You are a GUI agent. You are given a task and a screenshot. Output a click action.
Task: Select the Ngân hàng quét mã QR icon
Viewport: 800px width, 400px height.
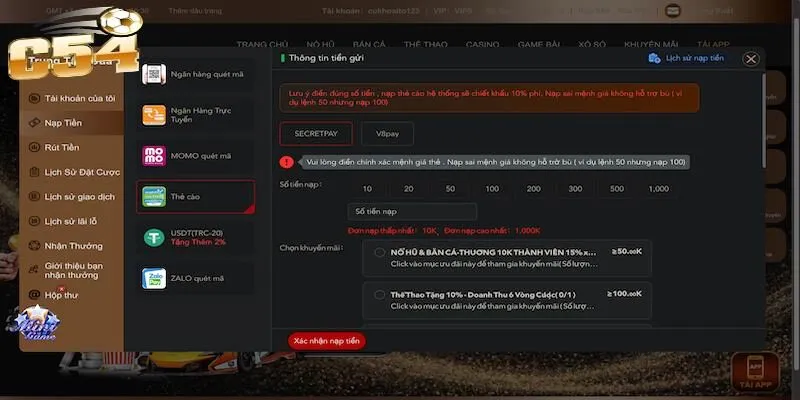coord(153,74)
